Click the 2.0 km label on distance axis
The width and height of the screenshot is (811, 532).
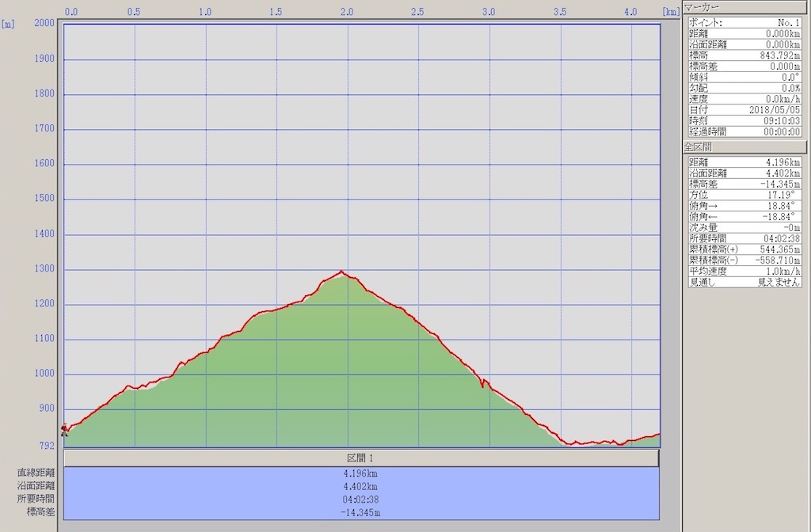(346, 12)
